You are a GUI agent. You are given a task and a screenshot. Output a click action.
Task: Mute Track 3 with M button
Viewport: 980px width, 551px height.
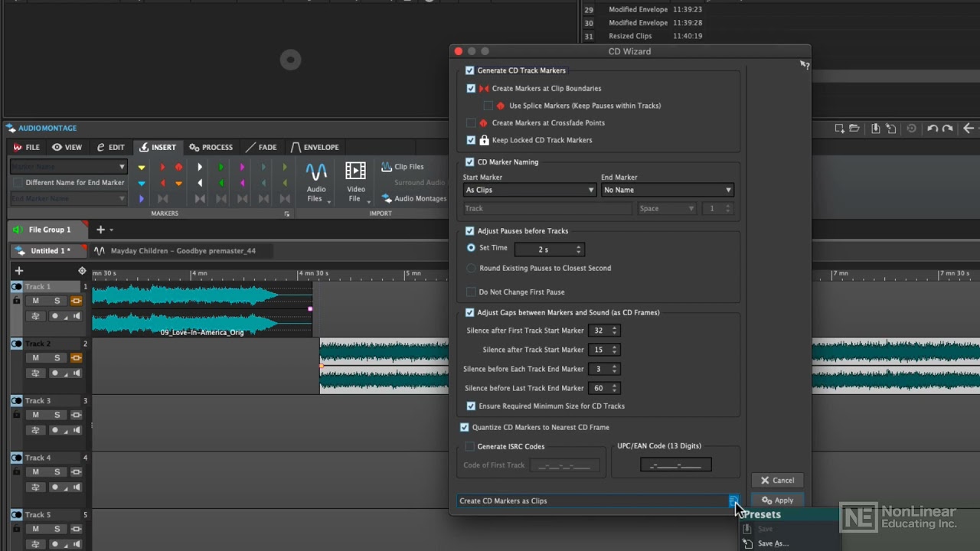35,415
